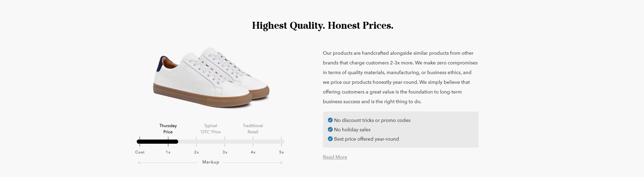644x177 pixels.
Task: Click the 2x markup tick label
Action: click(196, 152)
